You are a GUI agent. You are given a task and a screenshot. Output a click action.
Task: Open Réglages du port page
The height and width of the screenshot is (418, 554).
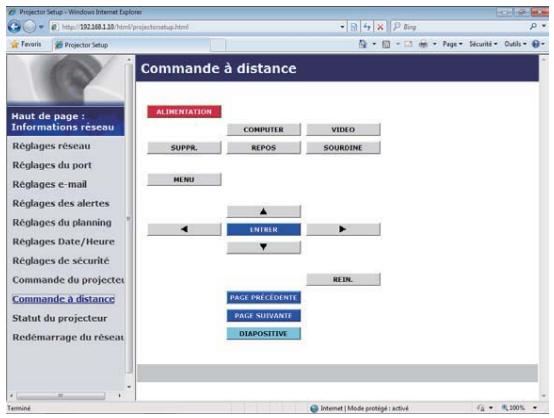(52, 165)
